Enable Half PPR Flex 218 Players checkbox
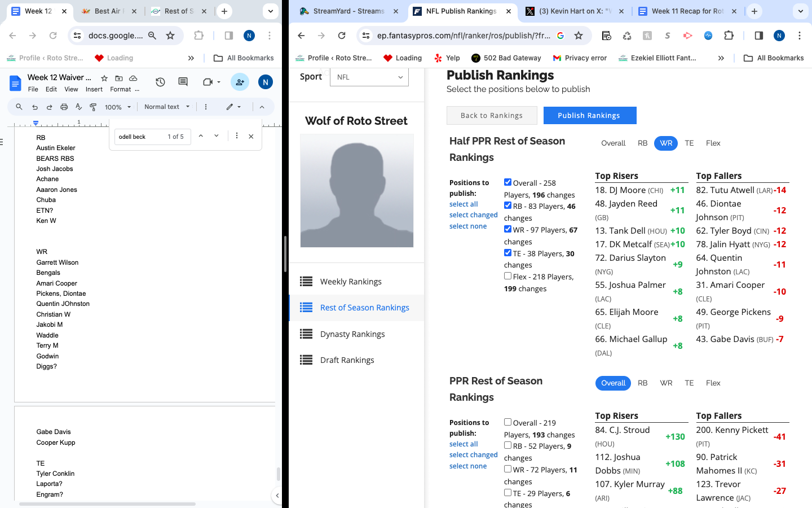The width and height of the screenshot is (812, 508). pyautogui.click(x=507, y=276)
